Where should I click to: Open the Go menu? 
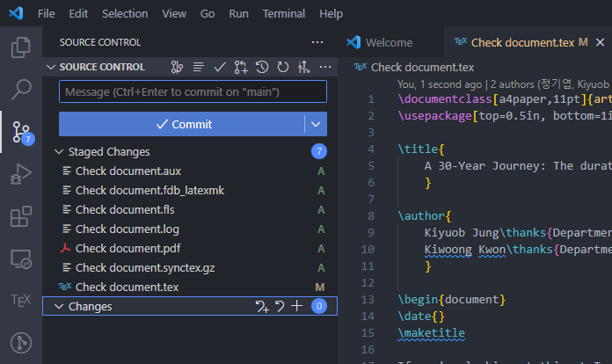click(x=208, y=14)
